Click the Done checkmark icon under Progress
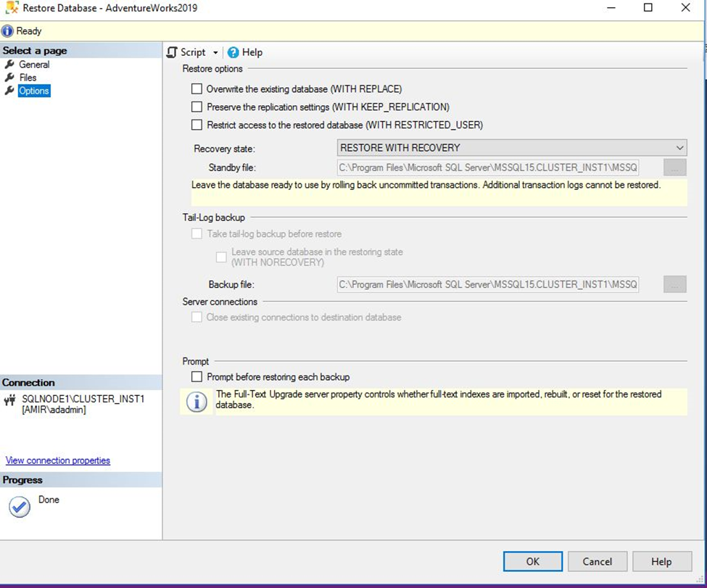Screen dimensions: 707x588 point(18,507)
